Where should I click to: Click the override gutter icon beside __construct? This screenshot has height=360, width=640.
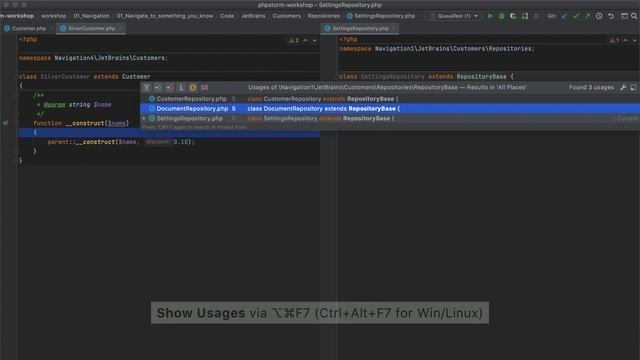(x=5, y=123)
